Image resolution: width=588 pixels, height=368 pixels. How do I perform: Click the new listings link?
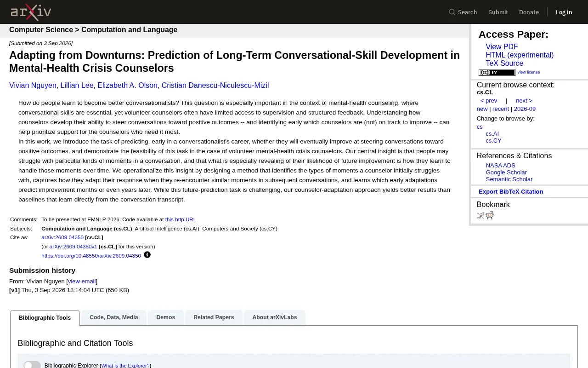(482, 109)
